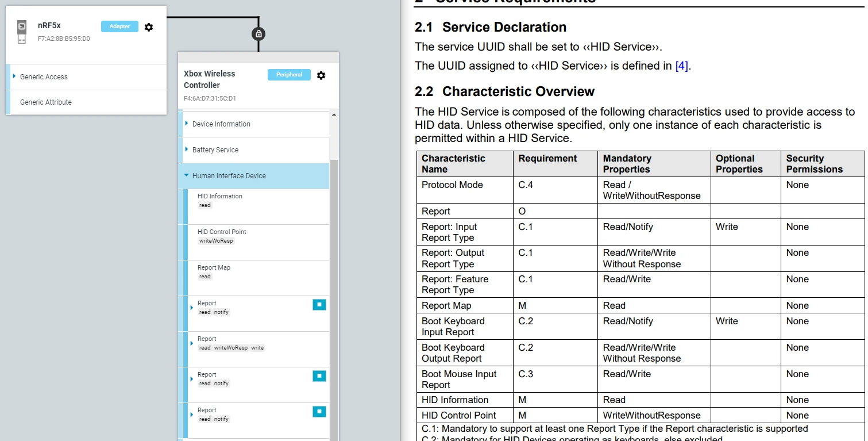Screen dimensions: 868x441
Task: Open nRF5x adapter settings gear
Action: click(149, 27)
